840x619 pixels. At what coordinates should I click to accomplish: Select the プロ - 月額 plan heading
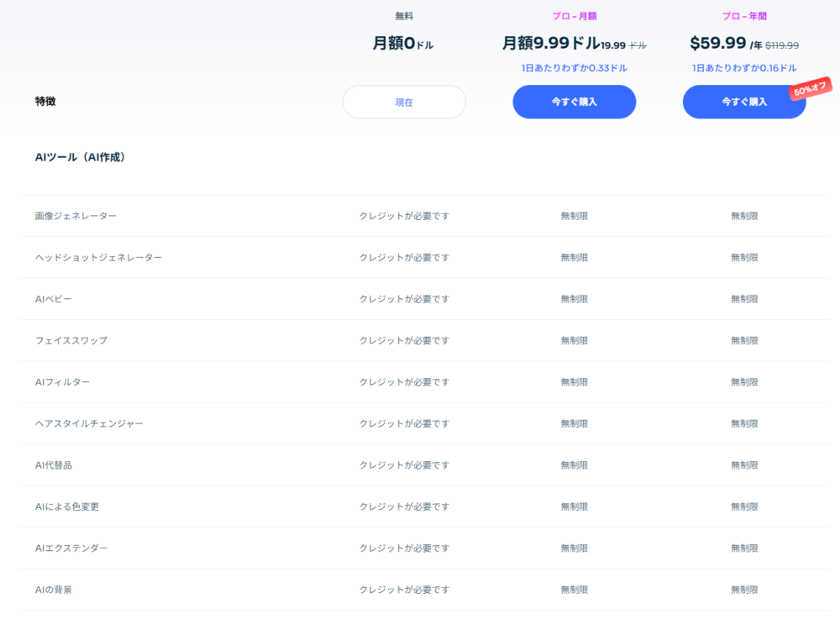[575, 16]
